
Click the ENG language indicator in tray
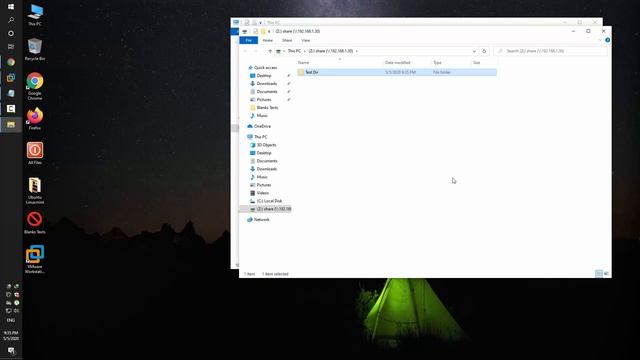(x=11, y=320)
